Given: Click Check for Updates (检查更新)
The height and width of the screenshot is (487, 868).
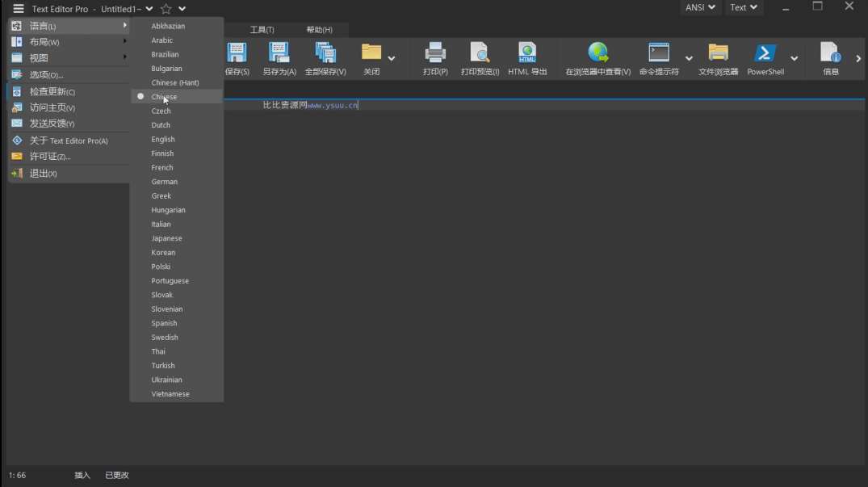Looking at the screenshot, I should point(52,92).
